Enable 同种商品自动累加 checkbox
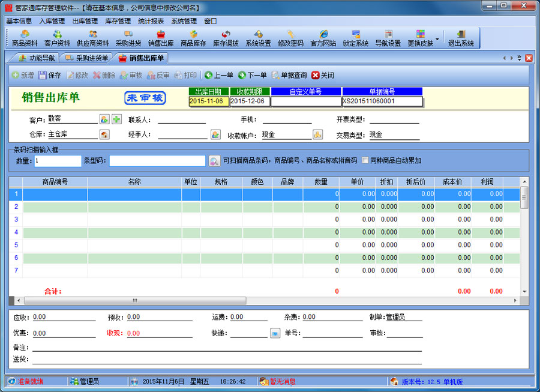 (365, 160)
